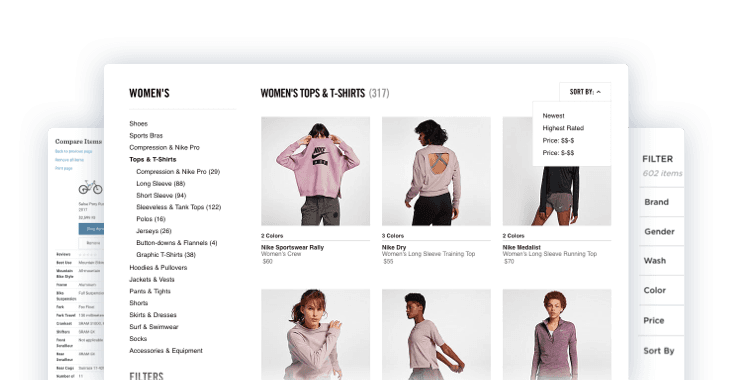Image resolution: width=732 pixels, height=380 pixels.
Task: Open Shoes category
Action: tap(138, 124)
